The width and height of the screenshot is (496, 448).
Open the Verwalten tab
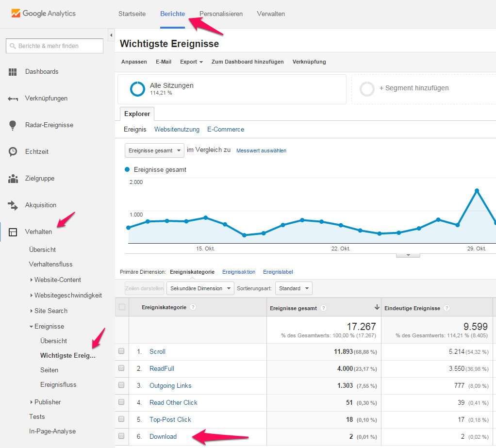(x=271, y=14)
